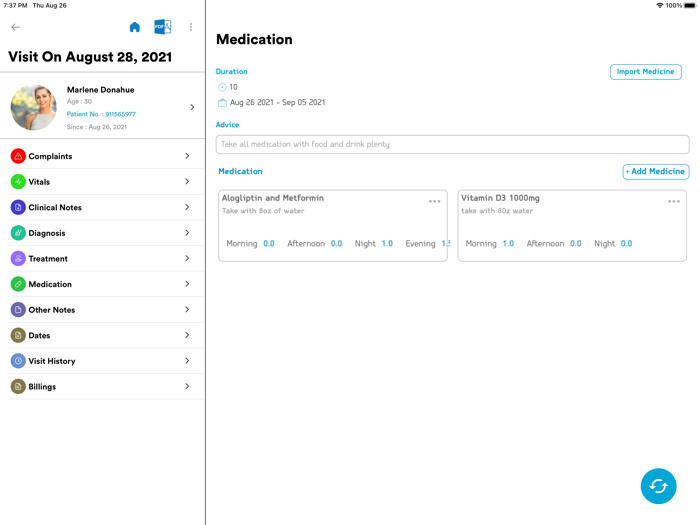The height and width of the screenshot is (525, 700).
Task: Tap Marlene Donahue's profile photo
Action: click(33, 108)
